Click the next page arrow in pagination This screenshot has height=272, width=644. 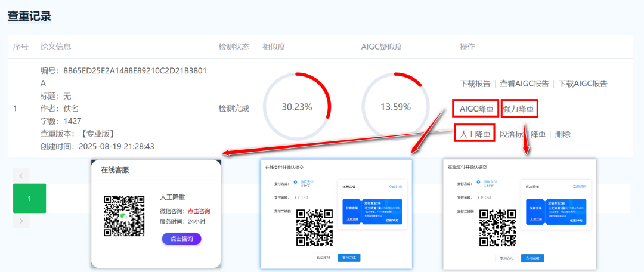click(x=21, y=221)
